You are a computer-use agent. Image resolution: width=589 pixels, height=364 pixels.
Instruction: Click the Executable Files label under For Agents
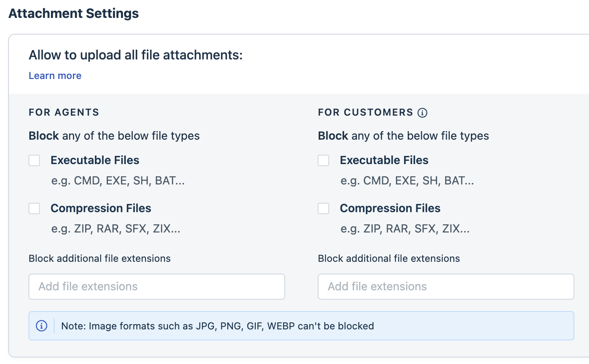coord(95,160)
